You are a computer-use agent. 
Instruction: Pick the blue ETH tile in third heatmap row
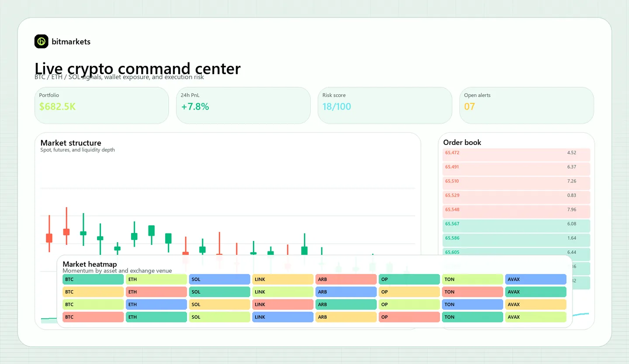156,305
